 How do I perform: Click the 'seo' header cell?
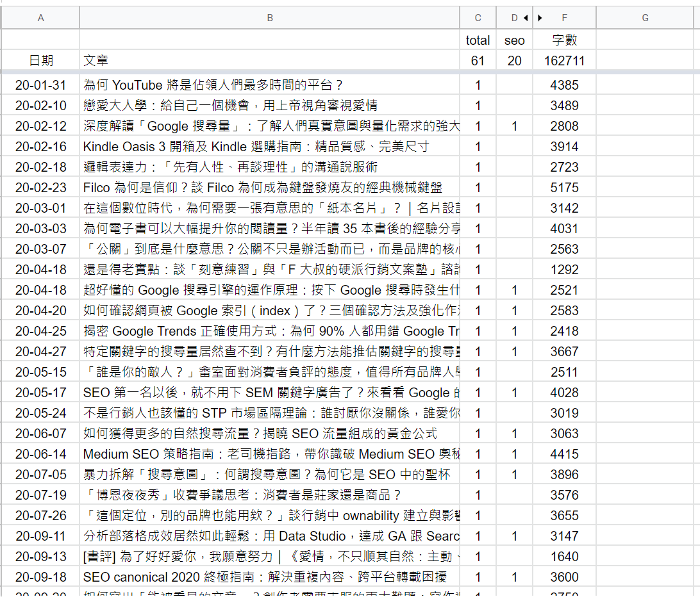coord(514,40)
